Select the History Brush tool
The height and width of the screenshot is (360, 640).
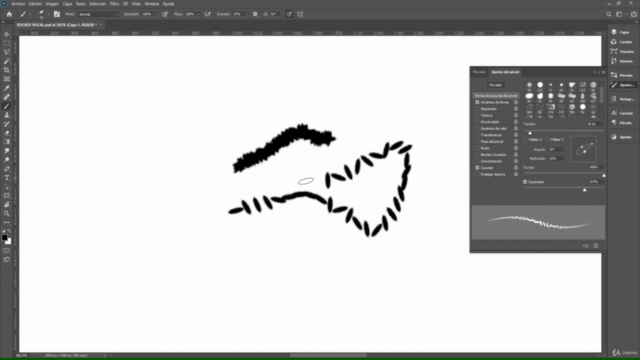click(x=7, y=124)
